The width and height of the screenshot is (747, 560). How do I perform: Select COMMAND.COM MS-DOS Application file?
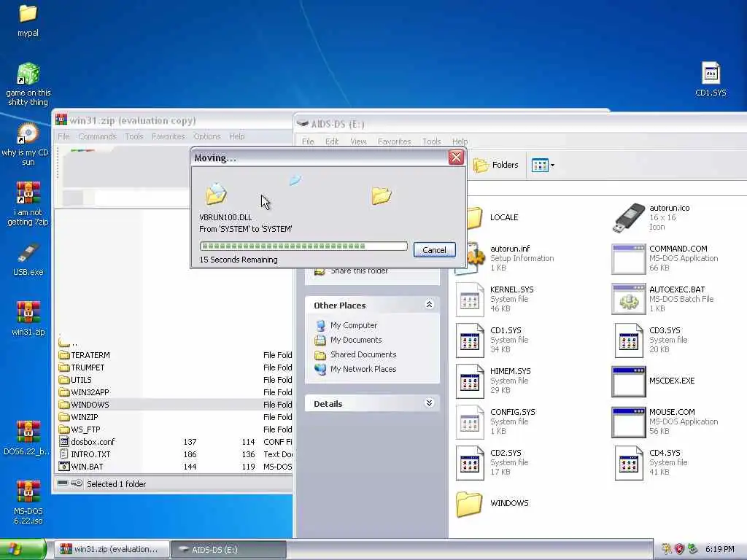(665, 258)
